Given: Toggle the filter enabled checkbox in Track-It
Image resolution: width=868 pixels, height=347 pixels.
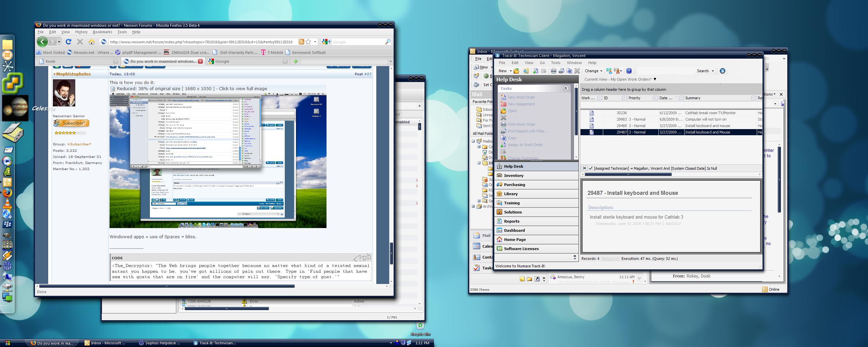Looking at the screenshot, I should (591, 168).
